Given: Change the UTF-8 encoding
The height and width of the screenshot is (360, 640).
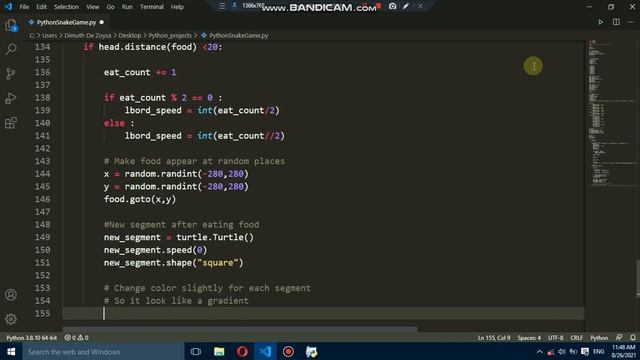Looking at the screenshot, I should [556, 338].
